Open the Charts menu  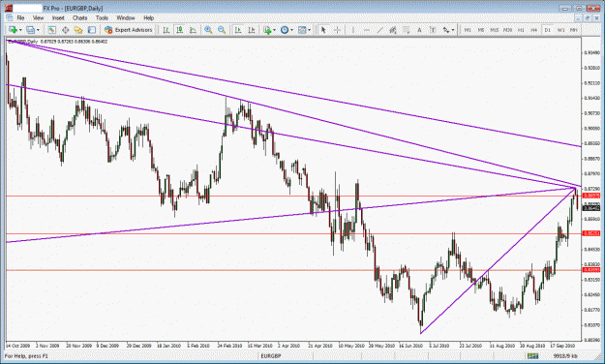[80, 17]
